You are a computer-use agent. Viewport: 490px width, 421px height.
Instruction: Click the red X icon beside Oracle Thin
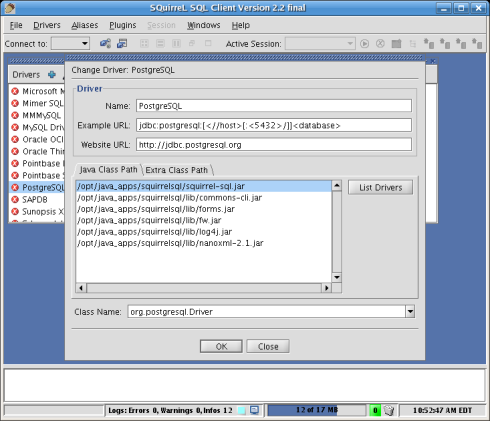coord(15,151)
